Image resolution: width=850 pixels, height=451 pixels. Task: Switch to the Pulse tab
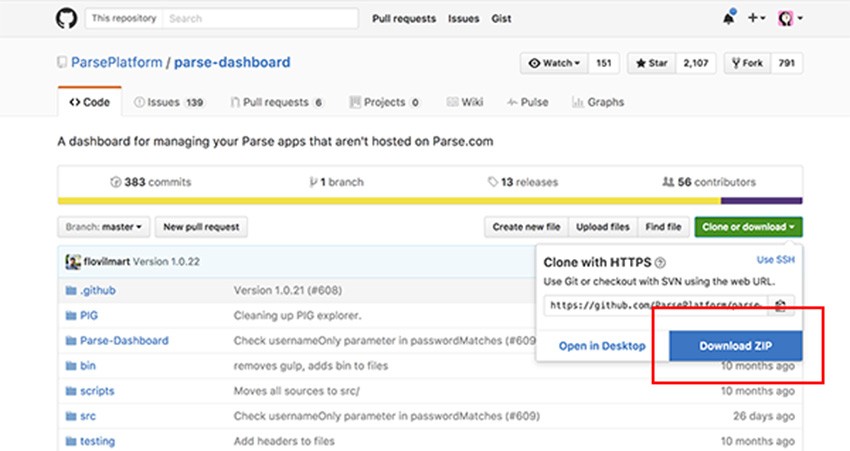point(527,102)
